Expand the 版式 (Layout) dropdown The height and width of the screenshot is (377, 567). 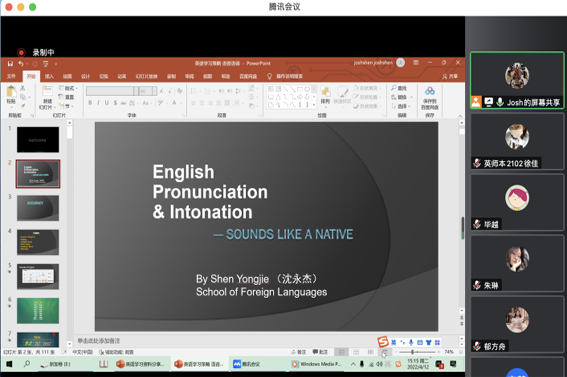pyautogui.click(x=68, y=88)
